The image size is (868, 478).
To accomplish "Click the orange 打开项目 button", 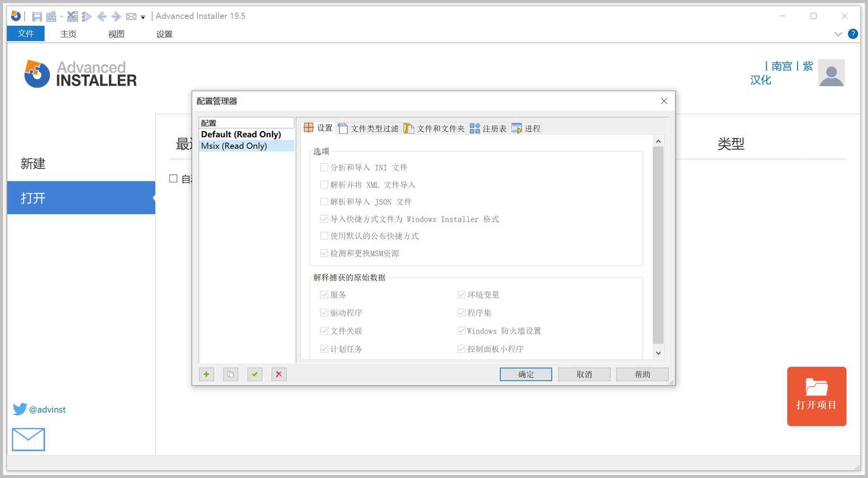I will [x=816, y=397].
